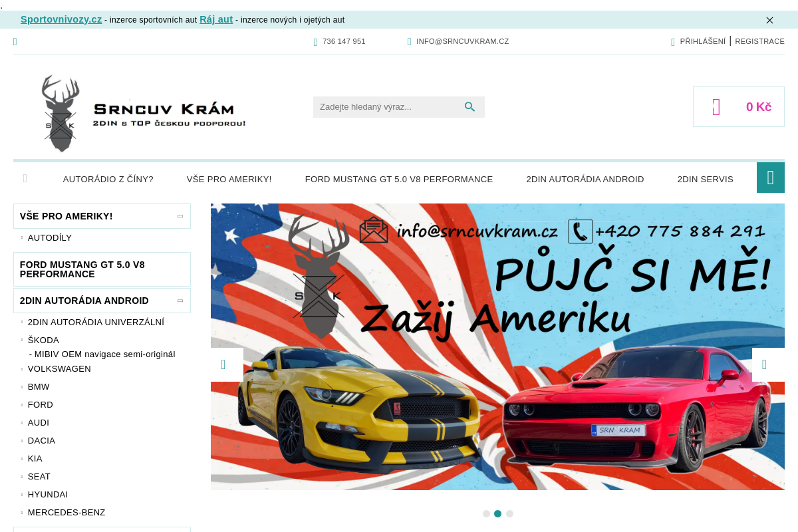Viewport: 798px width, 532px height.
Task: Open the 2DIN Servis menu item
Action: [706, 180]
